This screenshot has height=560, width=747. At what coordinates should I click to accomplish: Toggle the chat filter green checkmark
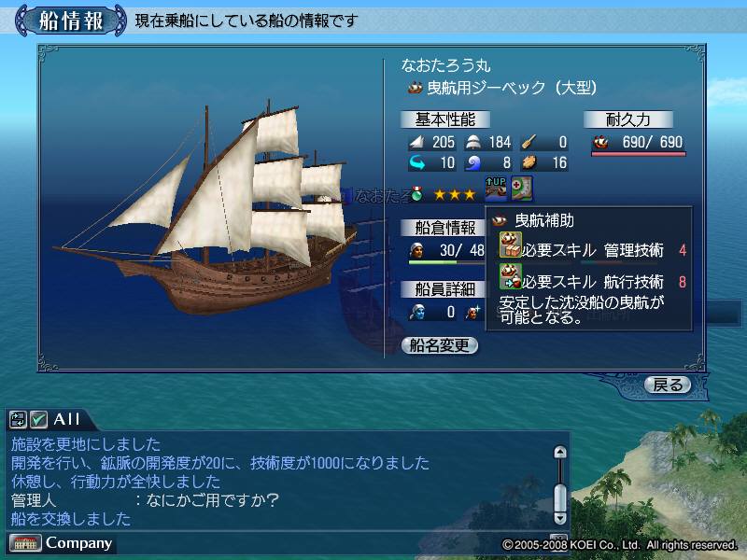pyautogui.click(x=38, y=419)
